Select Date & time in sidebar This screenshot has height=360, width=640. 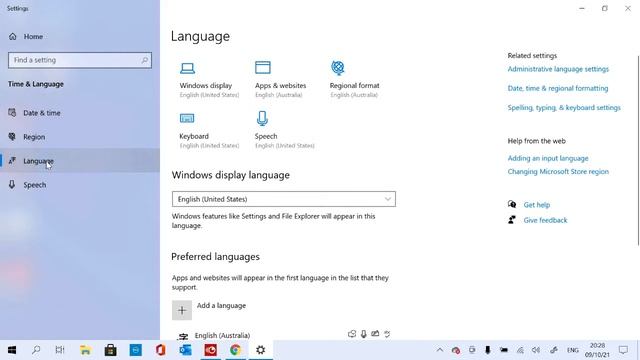click(80, 113)
